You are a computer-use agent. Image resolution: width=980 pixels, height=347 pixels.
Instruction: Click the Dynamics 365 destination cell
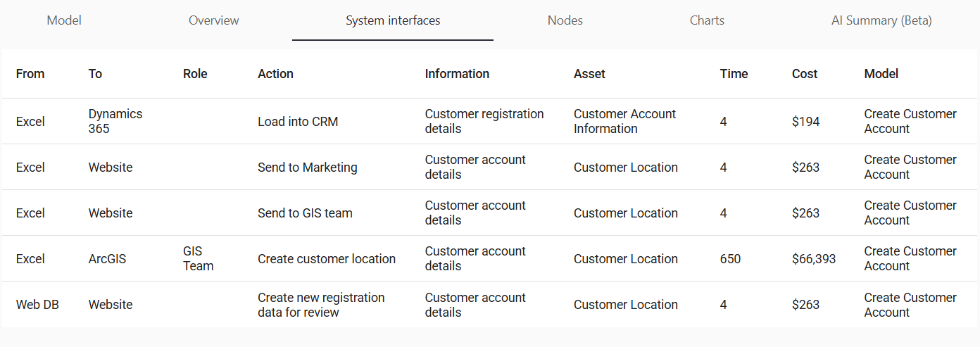[115, 121]
